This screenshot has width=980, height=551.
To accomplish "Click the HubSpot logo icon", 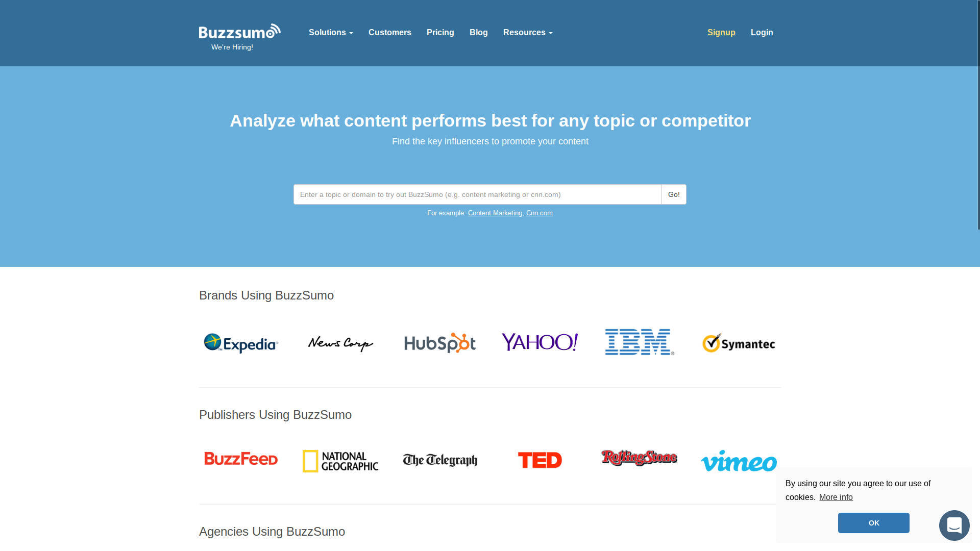I will [x=439, y=342].
